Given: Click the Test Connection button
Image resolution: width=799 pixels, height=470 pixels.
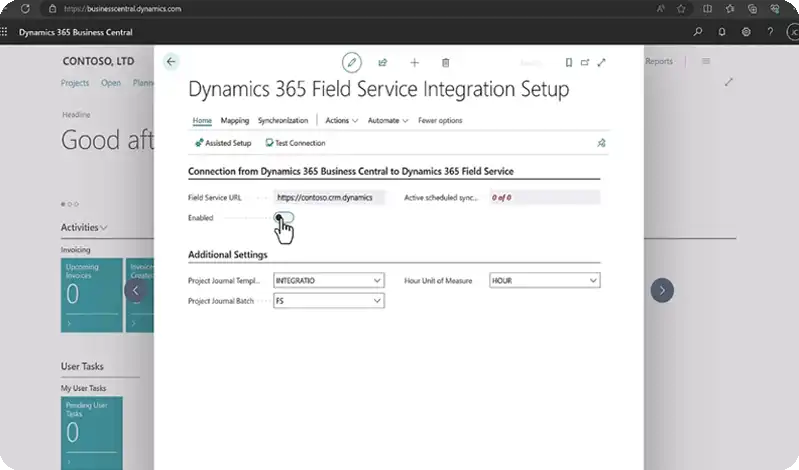Looking at the screenshot, I should pyautogui.click(x=295, y=143).
